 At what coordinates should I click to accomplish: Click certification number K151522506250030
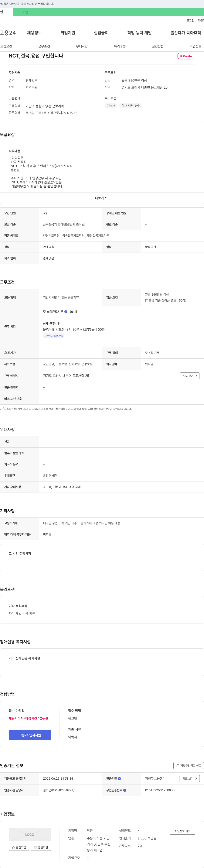[x=160, y=790]
